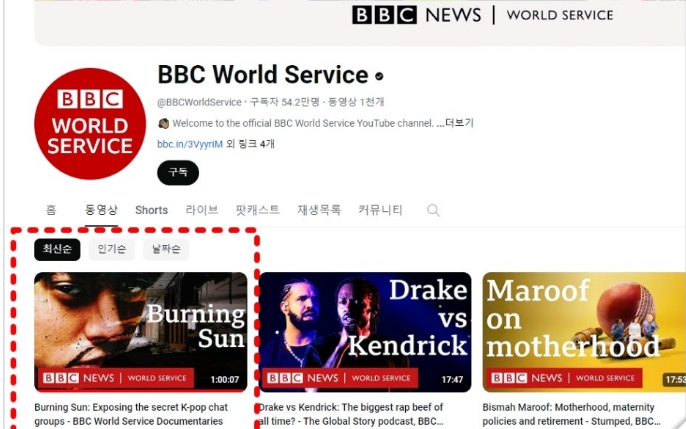686x429 pixels.
Task: Click the BBC News World Service banner logo
Action: (x=483, y=15)
